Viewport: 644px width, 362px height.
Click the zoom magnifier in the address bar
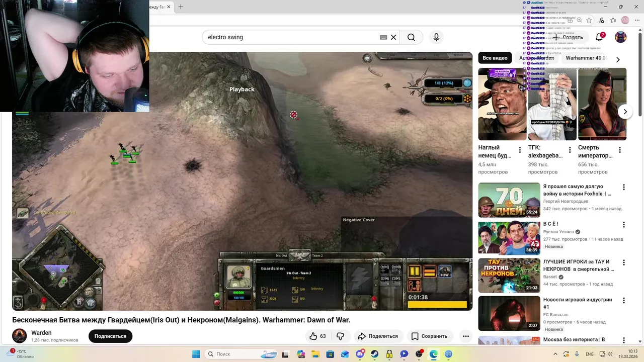pos(579,20)
